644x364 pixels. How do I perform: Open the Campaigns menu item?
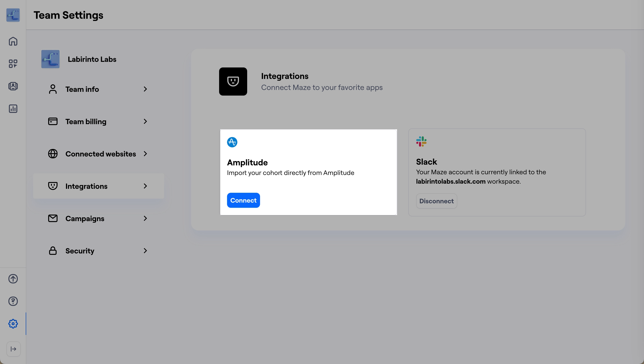98,218
